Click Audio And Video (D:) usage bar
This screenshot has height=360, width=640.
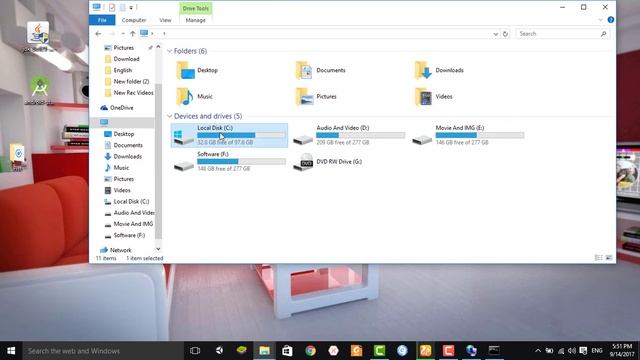pos(360,135)
